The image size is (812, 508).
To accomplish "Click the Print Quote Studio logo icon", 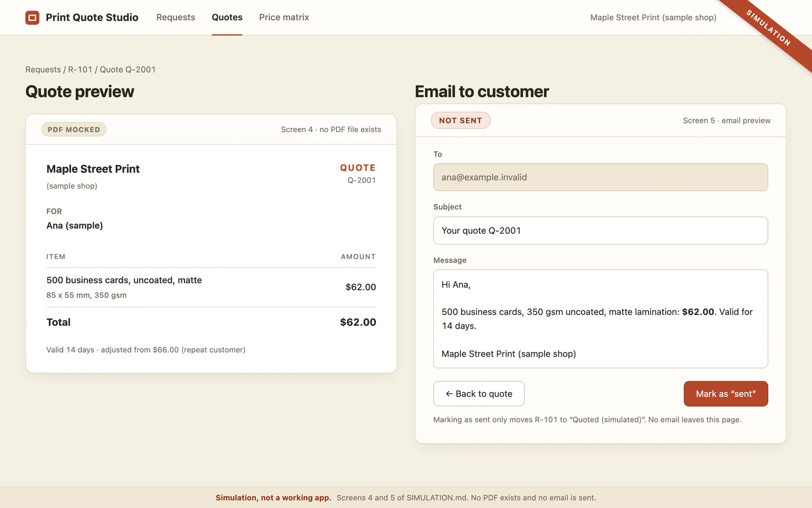I will tap(32, 18).
